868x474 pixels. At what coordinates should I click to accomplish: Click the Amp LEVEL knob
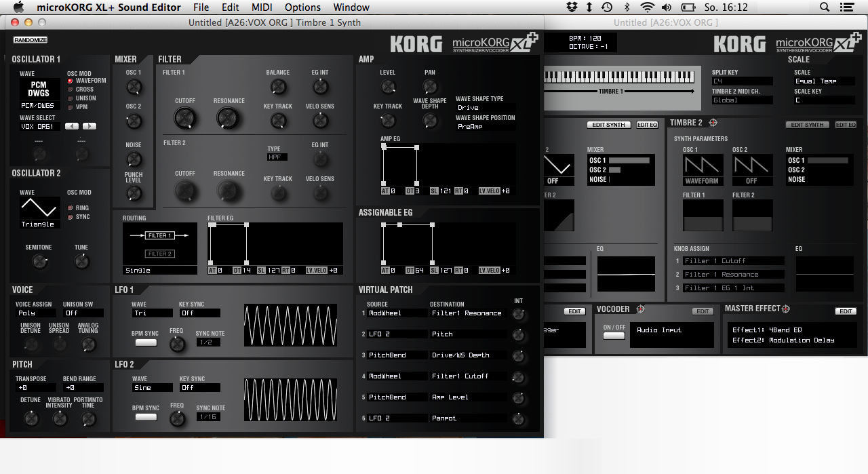388,86
